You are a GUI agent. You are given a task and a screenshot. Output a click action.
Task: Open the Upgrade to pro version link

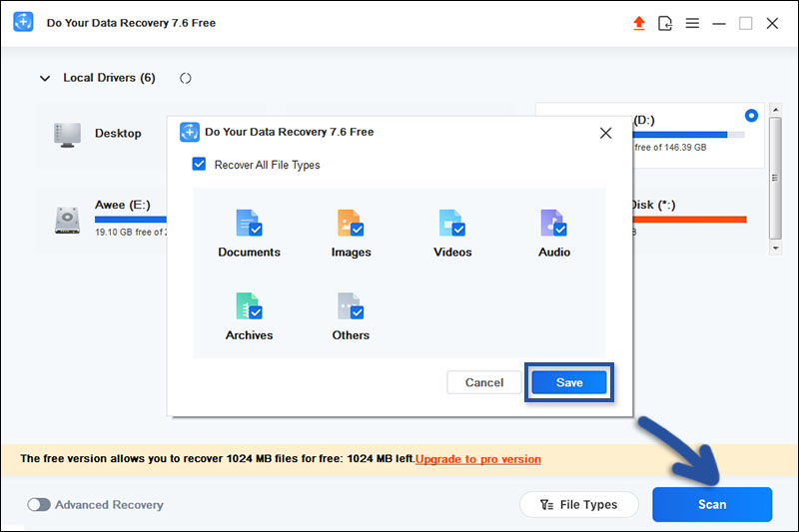click(478, 459)
